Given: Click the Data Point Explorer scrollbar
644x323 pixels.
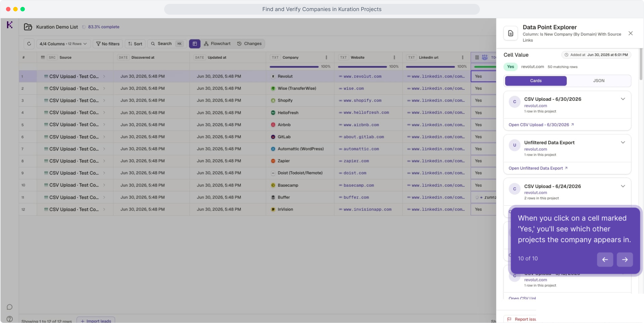Looking at the screenshot, I should coord(641,64).
